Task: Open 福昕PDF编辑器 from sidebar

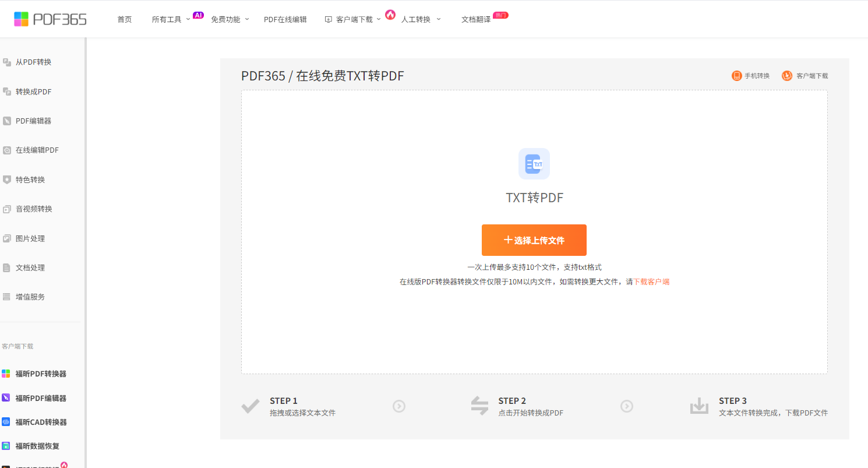Action: point(40,398)
